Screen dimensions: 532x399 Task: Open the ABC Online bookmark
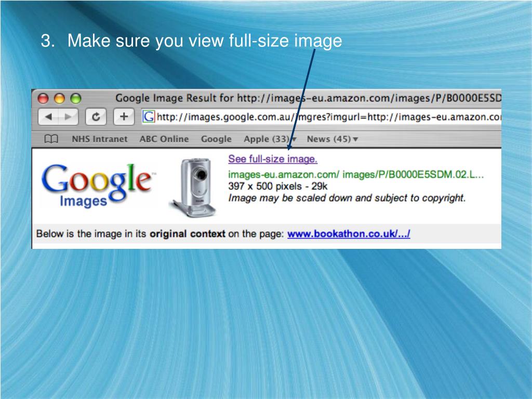pyautogui.click(x=164, y=139)
